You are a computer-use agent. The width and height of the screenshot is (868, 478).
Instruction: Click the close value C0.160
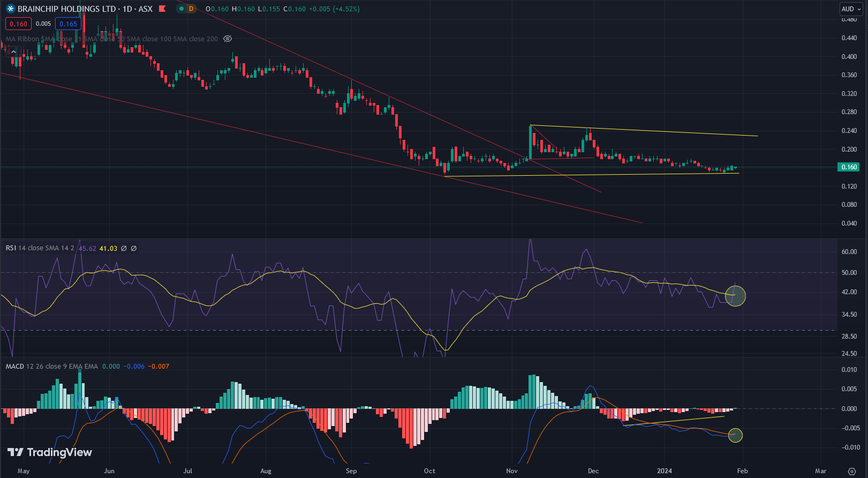tap(294, 9)
